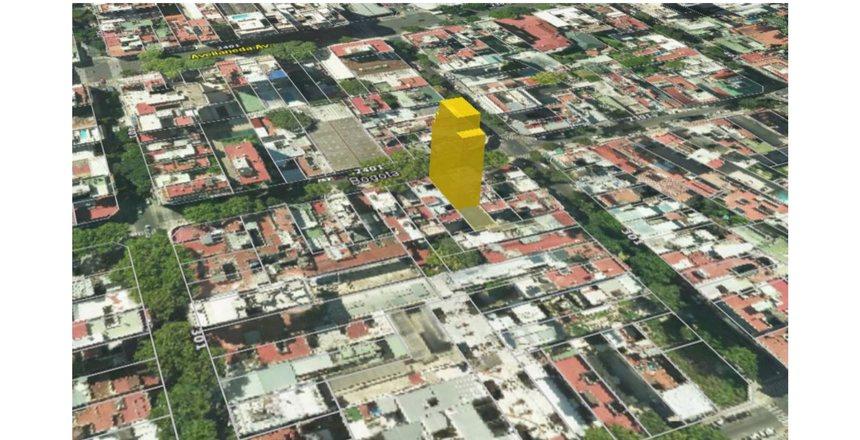Select the green court parcel near Avellaneda

[x=250, y=101]
